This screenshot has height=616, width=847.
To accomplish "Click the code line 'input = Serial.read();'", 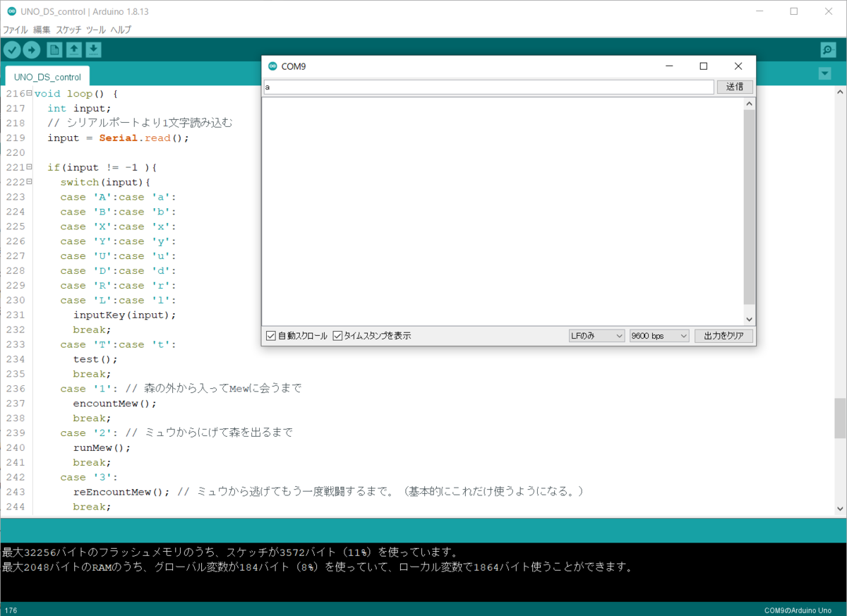I will point(119,138).
